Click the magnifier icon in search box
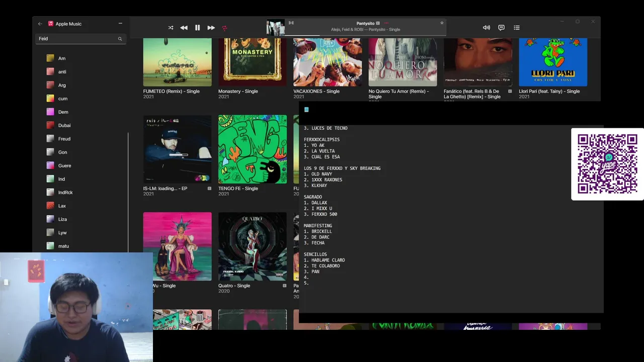This screenshot has height=362, width=644. [120, 39]
